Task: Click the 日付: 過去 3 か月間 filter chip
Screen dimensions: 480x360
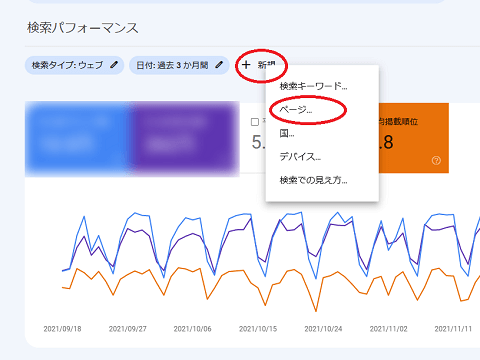Action: coord(179,65)
